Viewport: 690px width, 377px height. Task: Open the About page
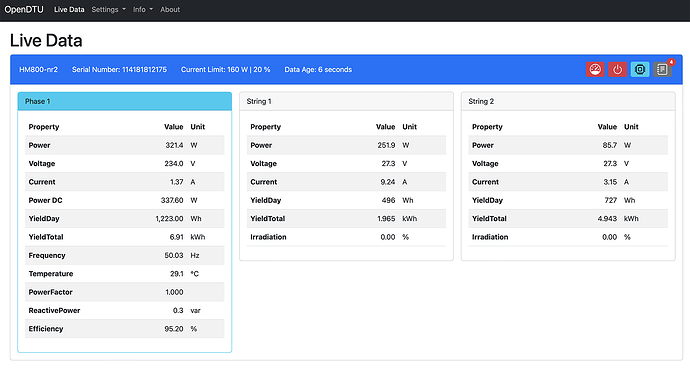coord(170,9)
